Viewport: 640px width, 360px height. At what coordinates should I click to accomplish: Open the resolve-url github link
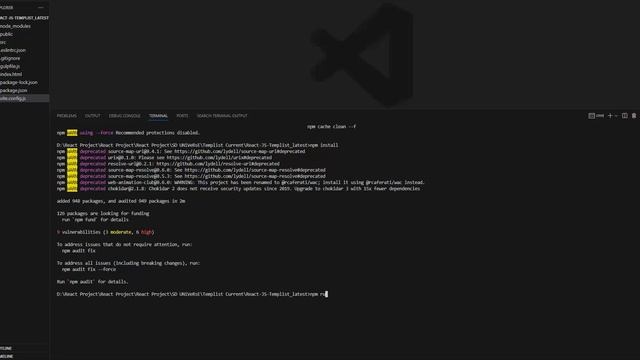pyautogui.click(x=218, y=164)
